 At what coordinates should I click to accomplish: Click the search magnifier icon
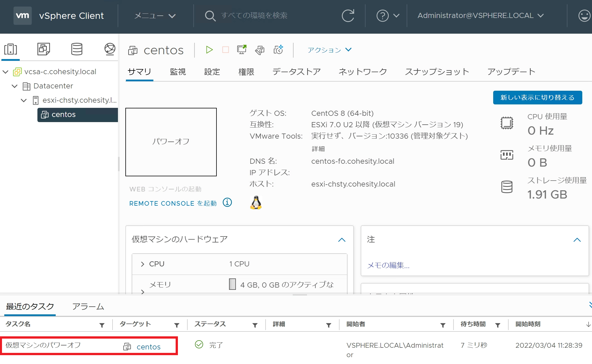(x=210, y=16)
